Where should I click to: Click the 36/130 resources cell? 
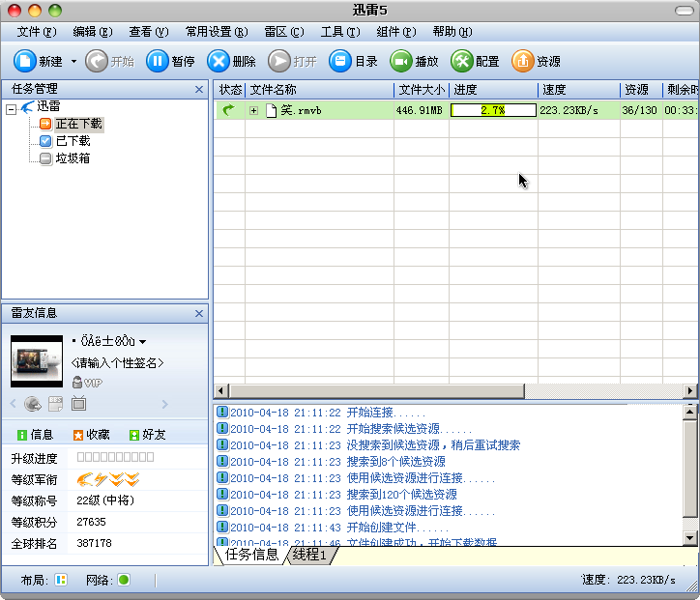coord(640,110)
